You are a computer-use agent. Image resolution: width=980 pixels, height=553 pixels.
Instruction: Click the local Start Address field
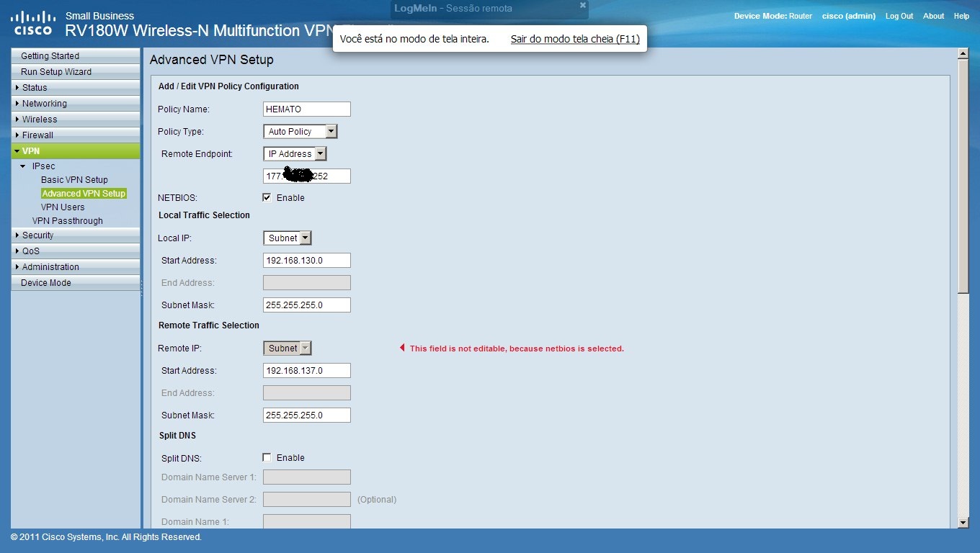click(x=307, y=261)
